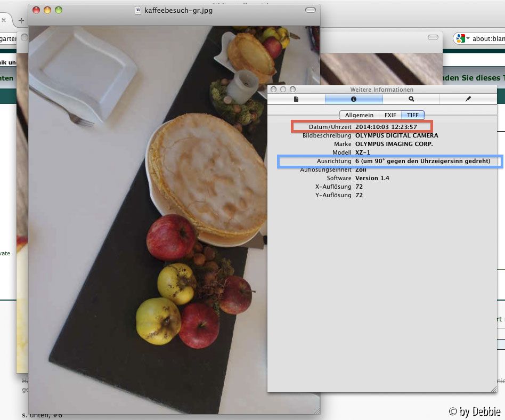
Task: Open the annotations pencil icon panel
Action: pos(468,99)
